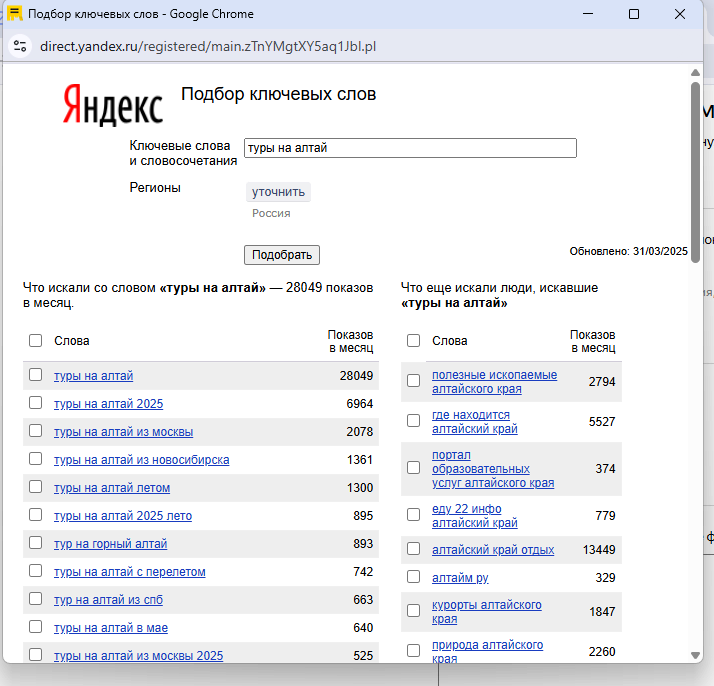This screenshot has width=714, height=686.
Task: Click the Yandex logo
Action: click(x=112, y=105)
